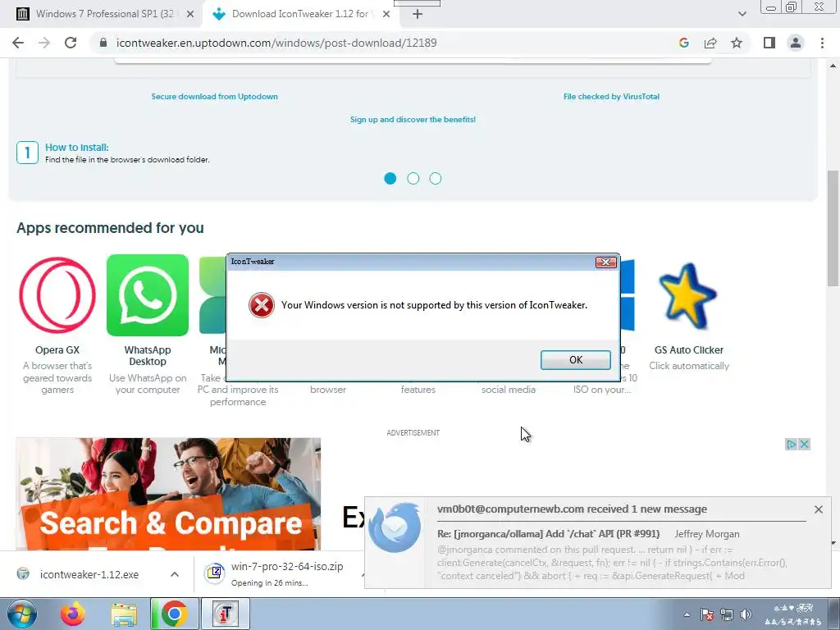Open the Re: [jmorganca/ollama] email notification
Image resolution: width=840 pixels, height=630 pixels.
(x=549, y=534)
